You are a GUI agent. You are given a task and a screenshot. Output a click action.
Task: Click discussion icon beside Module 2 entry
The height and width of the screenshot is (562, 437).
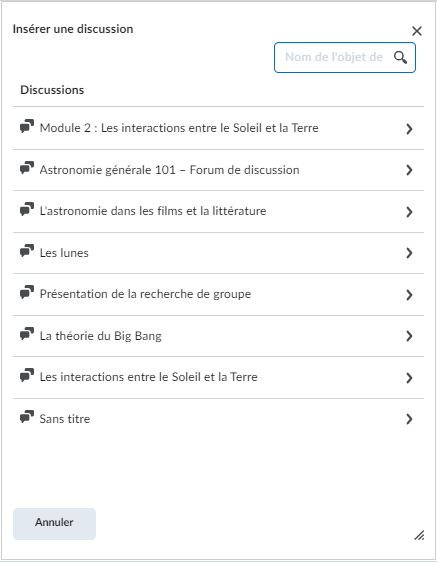(x=27, y=126)
